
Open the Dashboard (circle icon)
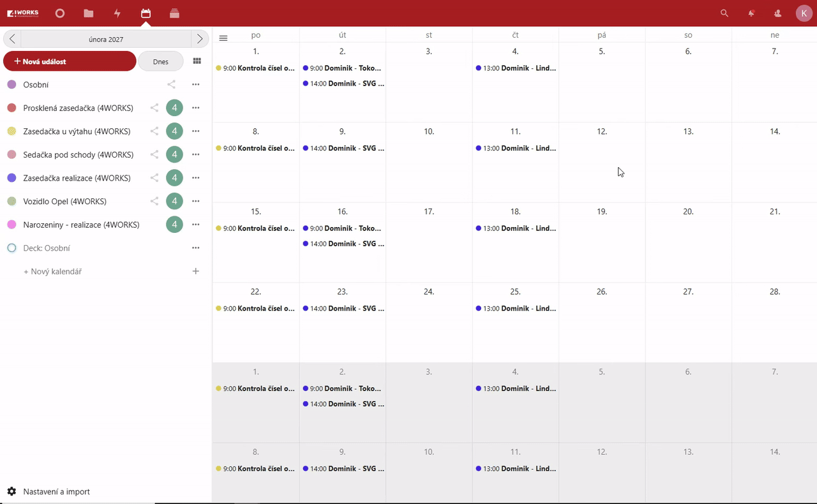click(x=59, y=13)
